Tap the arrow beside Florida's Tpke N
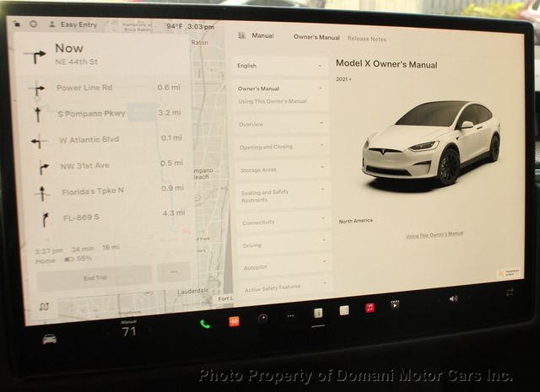 (x=42, y=193)
